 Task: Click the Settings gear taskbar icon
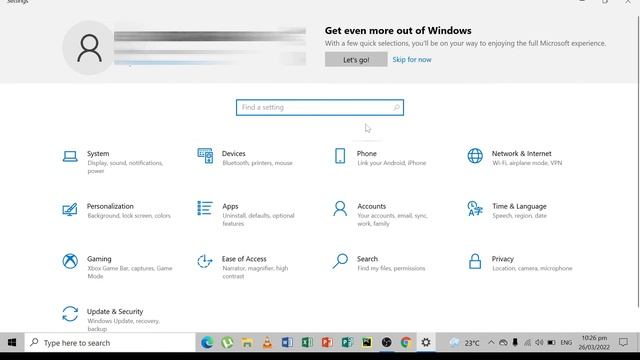[x=426, y=342]
